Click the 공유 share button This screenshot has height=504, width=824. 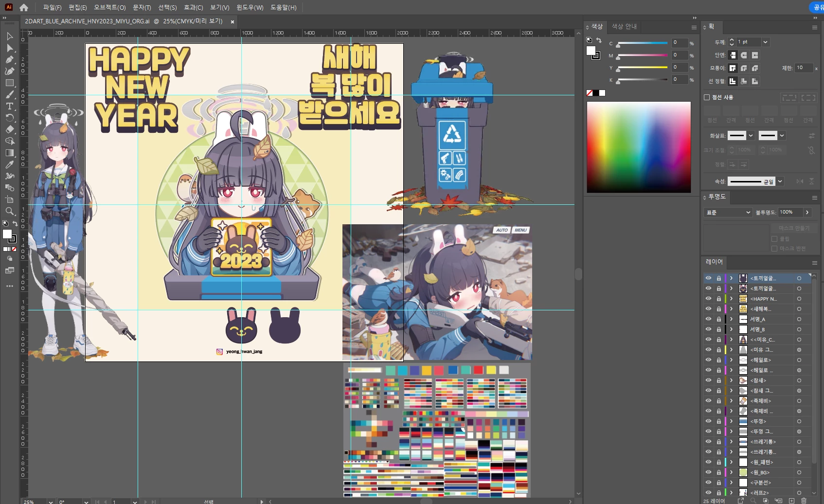[x=817, y=7]
